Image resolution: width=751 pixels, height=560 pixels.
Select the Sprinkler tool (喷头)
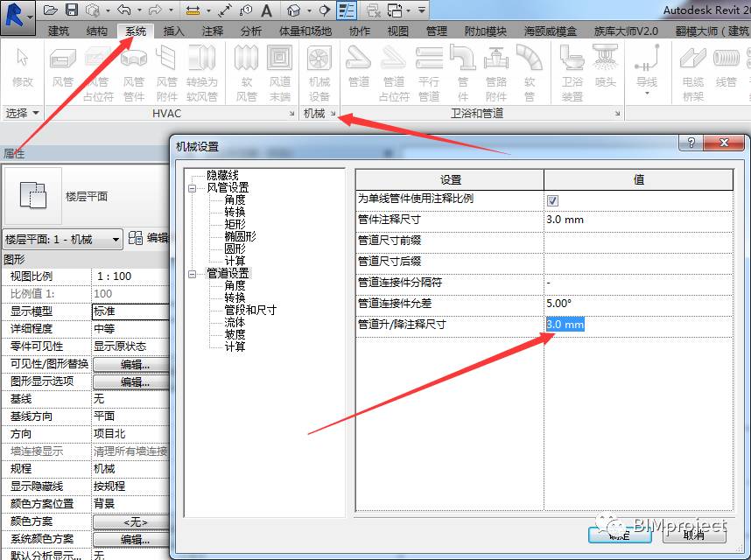(x=606, y=67)
